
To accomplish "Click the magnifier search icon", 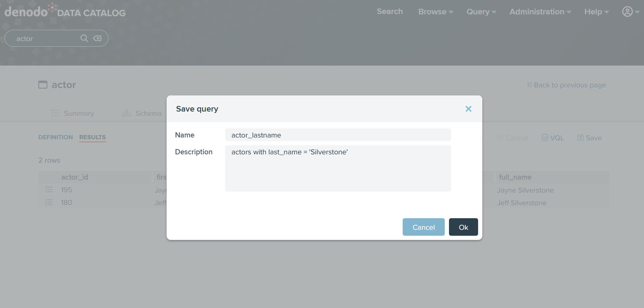I will point(84,38).
